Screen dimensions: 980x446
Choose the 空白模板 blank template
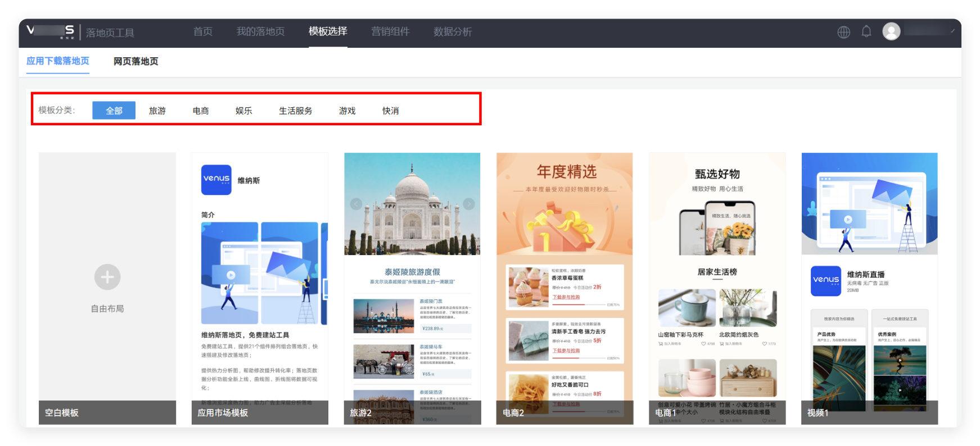point(107,288)
